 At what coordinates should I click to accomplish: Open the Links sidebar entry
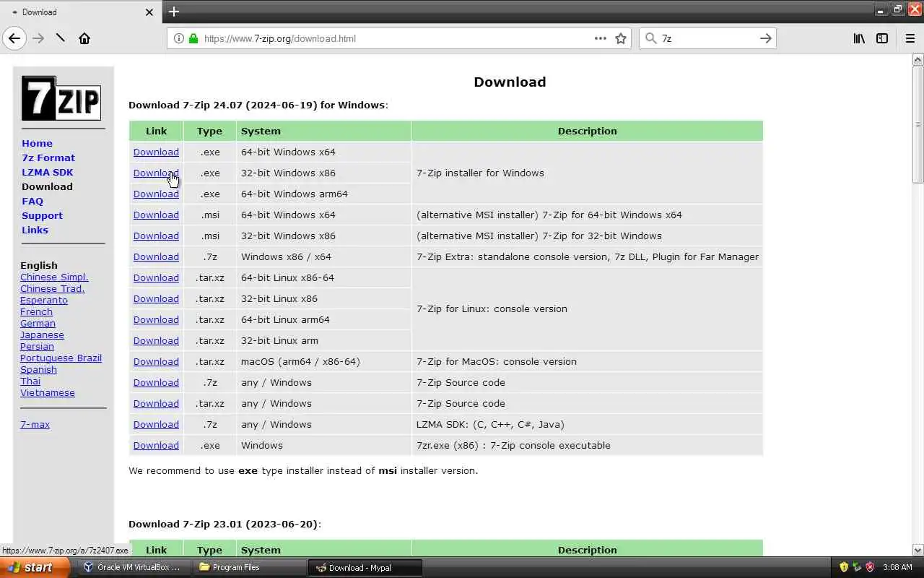pos(35,230)
